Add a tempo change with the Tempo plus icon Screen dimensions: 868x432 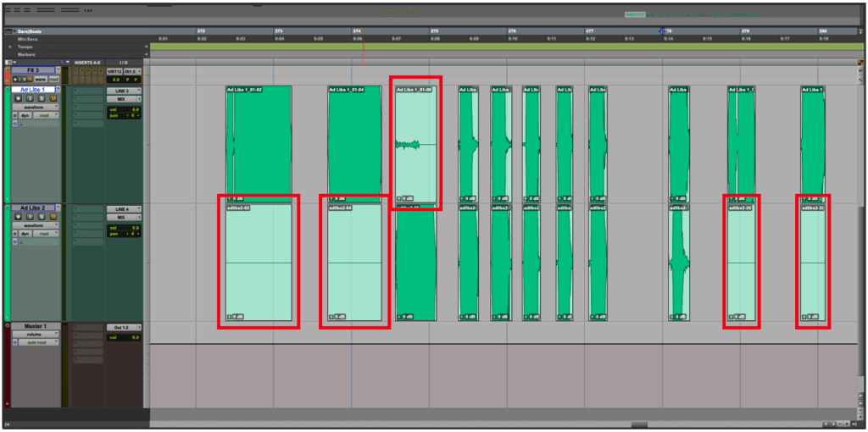147,47
